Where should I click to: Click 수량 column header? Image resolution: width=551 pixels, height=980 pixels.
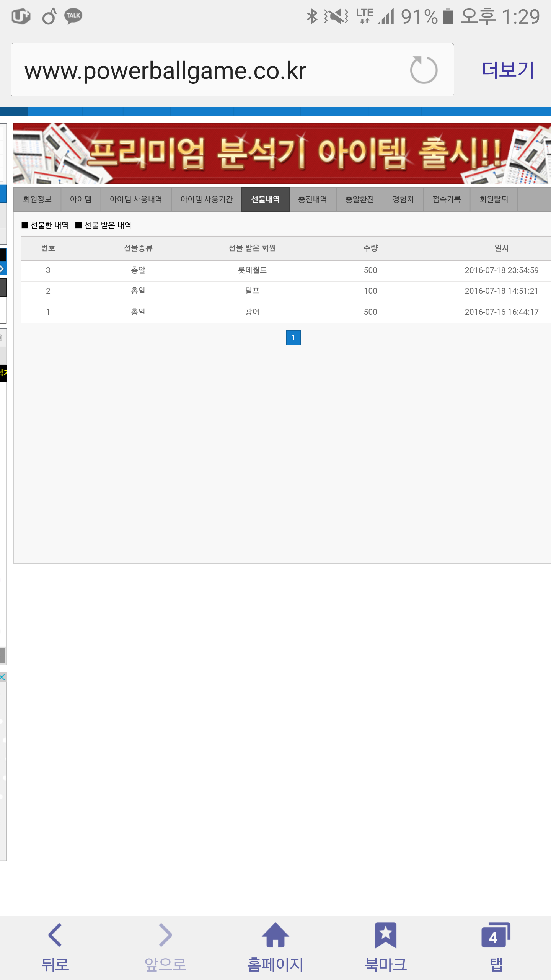tap(370, 248)
